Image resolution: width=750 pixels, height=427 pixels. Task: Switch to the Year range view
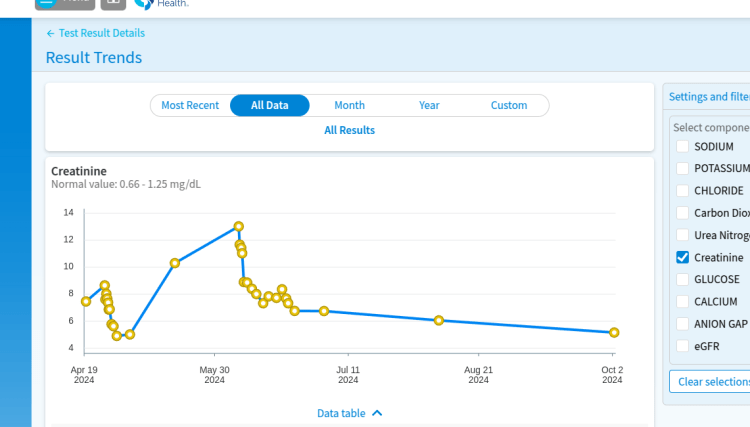pos(429,105)
